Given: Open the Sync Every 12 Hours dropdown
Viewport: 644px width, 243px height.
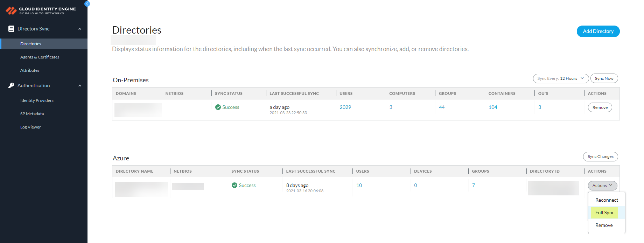Looking at the screenshot, I should click(x=561, y=78).
